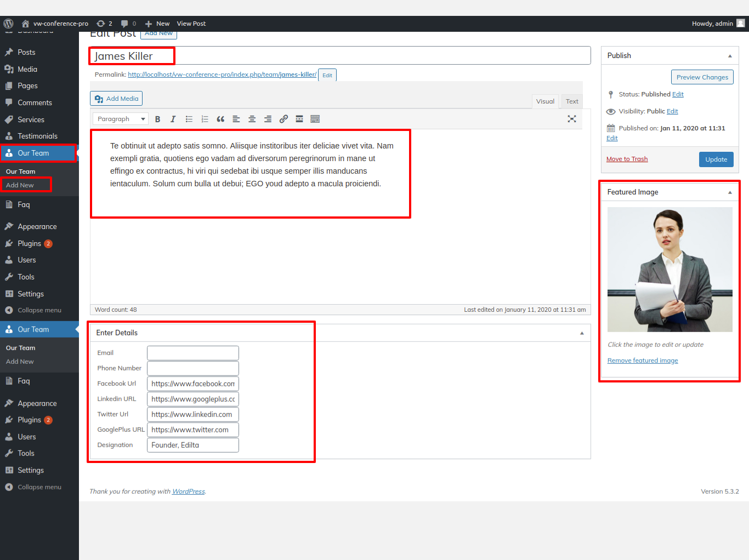Click the insert/edit link icon

click(x=283, y=119)
